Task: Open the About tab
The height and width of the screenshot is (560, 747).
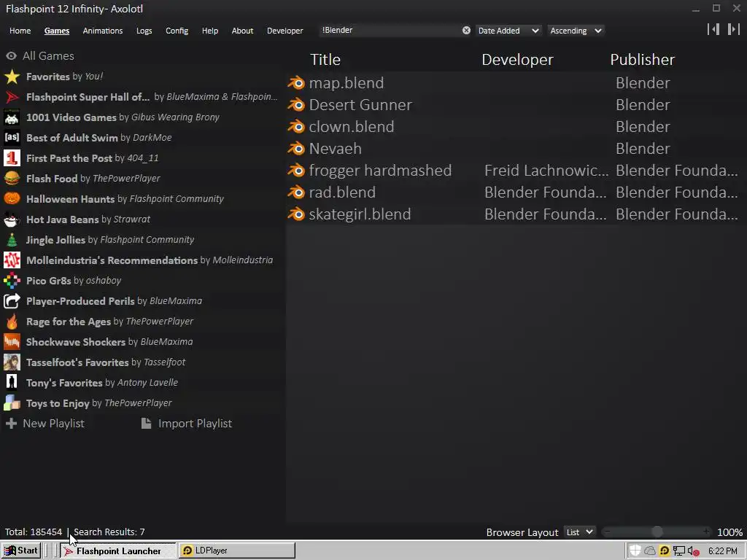Action: click(x=242, y=31)
